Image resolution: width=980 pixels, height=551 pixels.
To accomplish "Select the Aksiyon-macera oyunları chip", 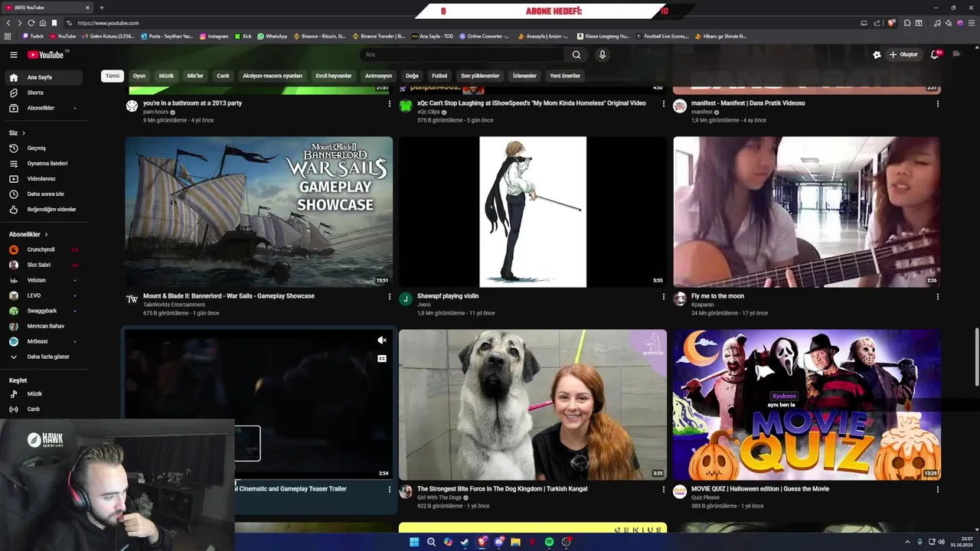I will point(273,76).
